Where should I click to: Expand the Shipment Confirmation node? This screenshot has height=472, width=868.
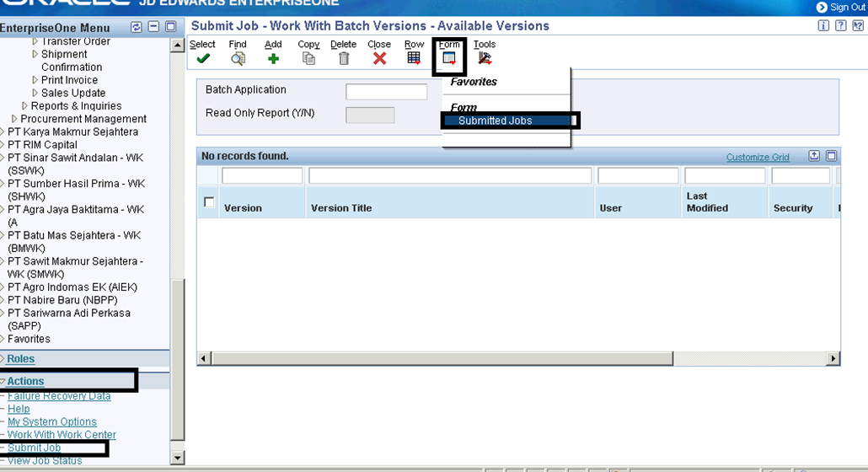[35, 54]
